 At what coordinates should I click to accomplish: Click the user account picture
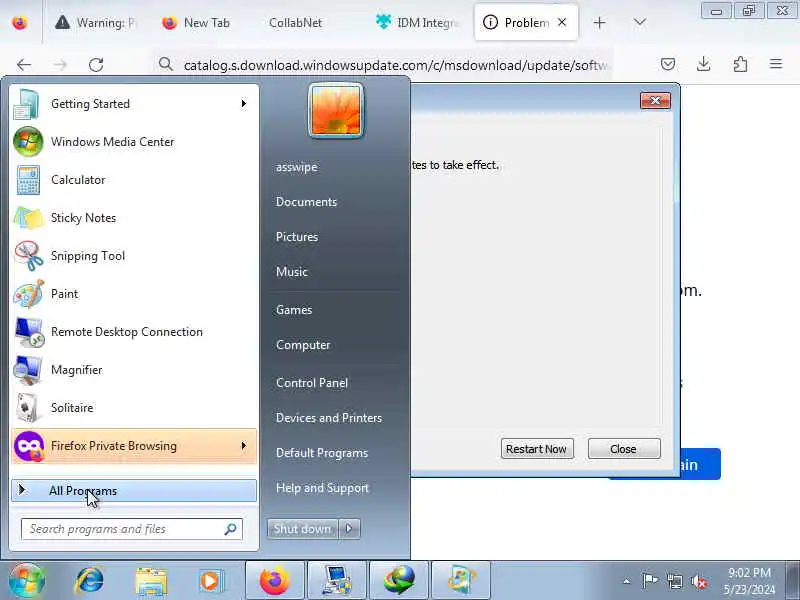pyautogui.click(x=336, y=110)
